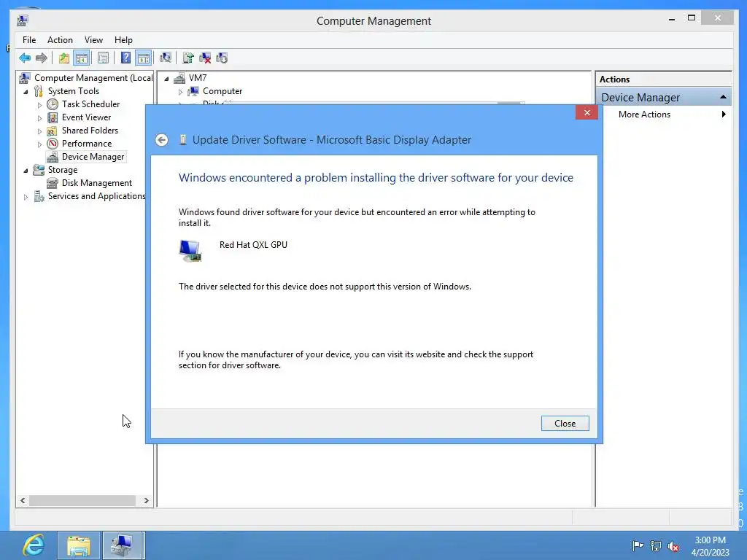Click the Back arrow in toolbar
Viewport: 747px width, 560px height.
tap(25, 58)
